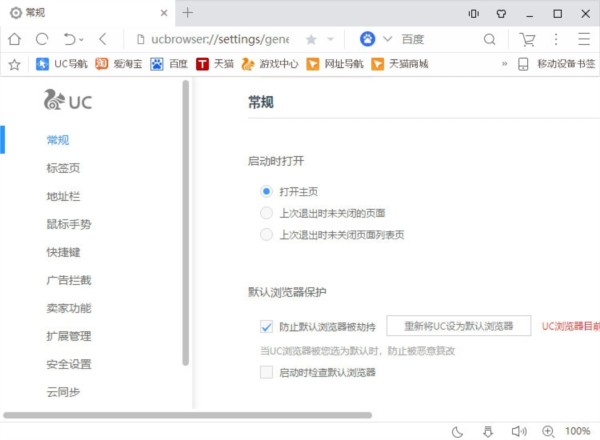This screenshot has height=440, width=600.
Task: Select 卖家功能 in the settings sidebar
Action: click(x=69, y=308)
